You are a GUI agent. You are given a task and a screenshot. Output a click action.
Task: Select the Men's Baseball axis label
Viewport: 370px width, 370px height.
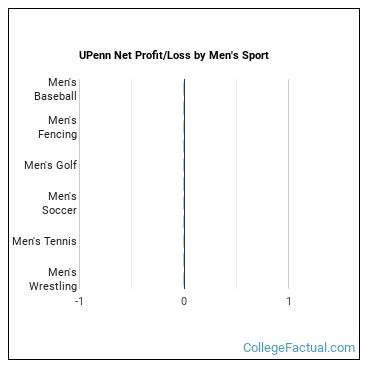pos(55,89)
